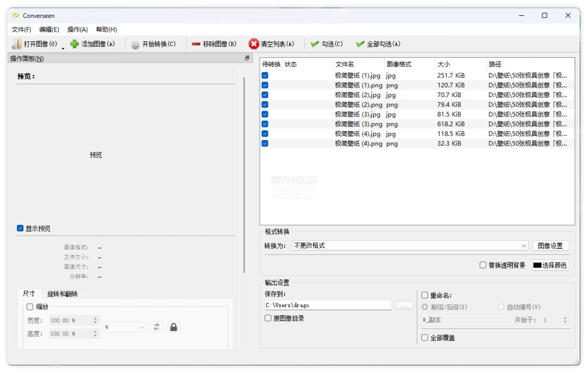Click the Open Images (打开图像) toolbar icon
Viewport: 588px width, 373px height.
coord(17,44)
